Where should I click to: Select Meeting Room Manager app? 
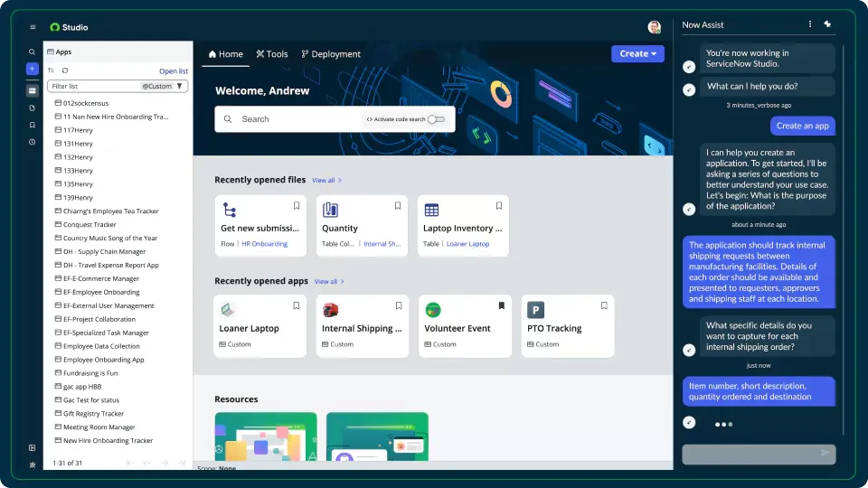(99, 427)
